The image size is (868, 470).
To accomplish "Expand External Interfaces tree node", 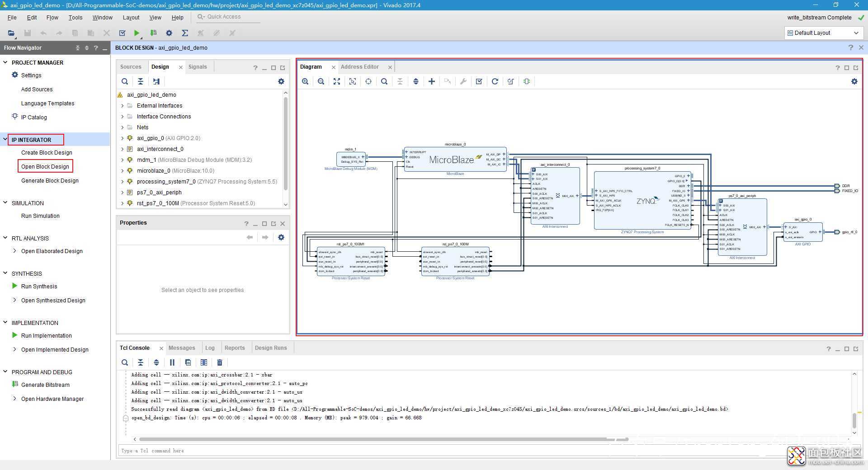I will pyautogui.click(x=122, y=106).
